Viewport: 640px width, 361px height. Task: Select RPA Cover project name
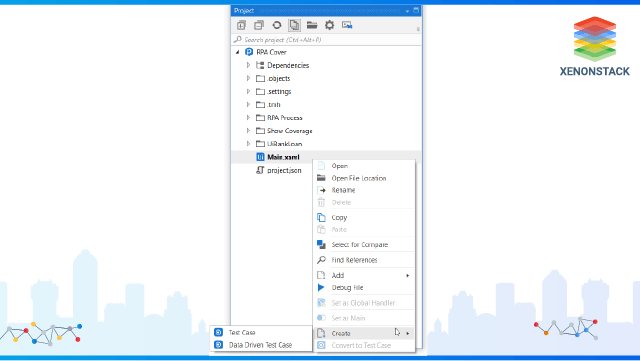tap(271, 52)
